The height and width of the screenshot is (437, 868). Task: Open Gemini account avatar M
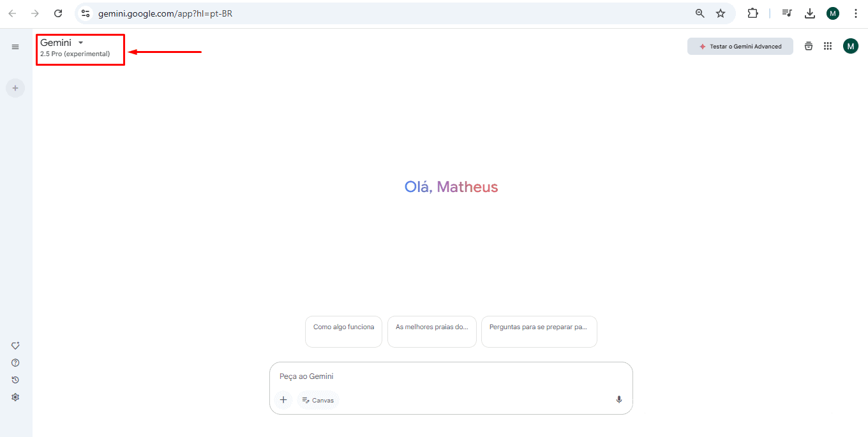tap(850, 46)
